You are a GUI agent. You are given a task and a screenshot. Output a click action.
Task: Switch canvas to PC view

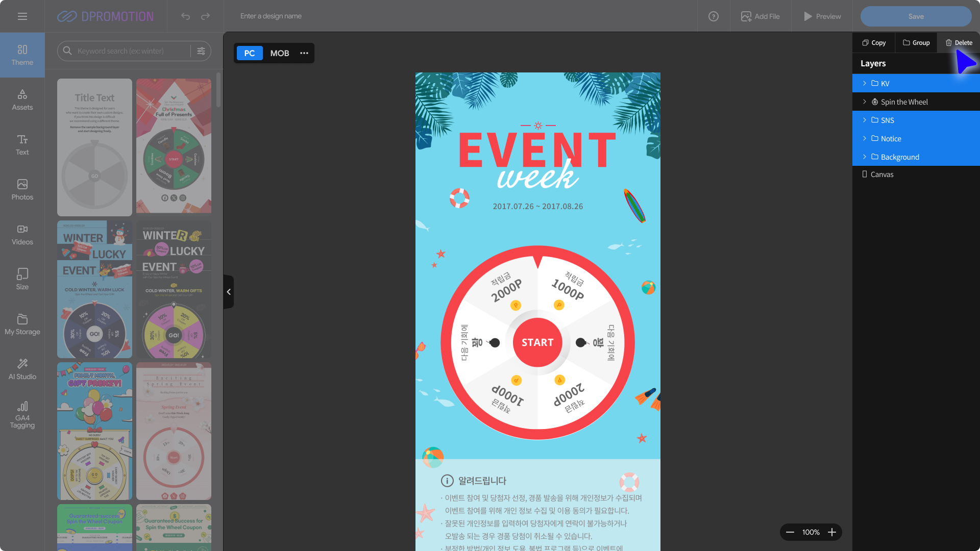tap(249, 53)
